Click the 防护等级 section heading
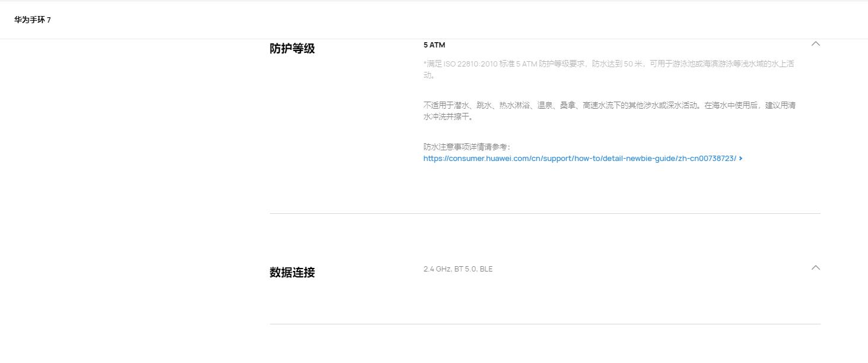The image size is (868, 363). [x=292, y=49]
